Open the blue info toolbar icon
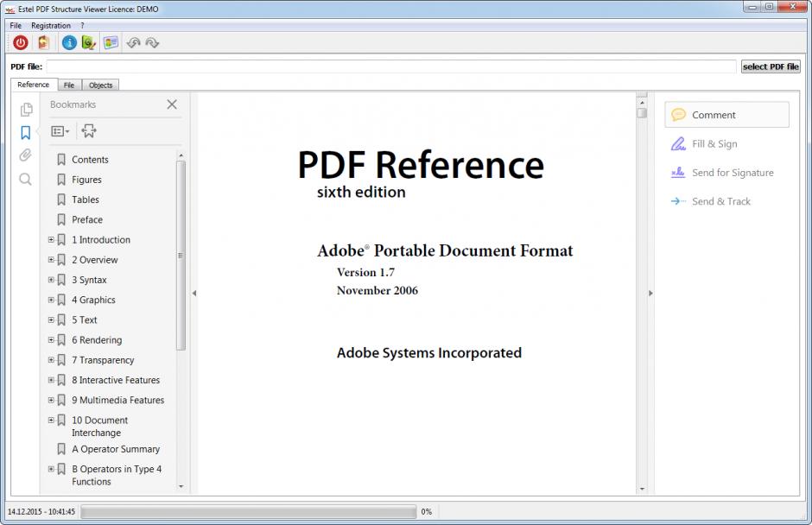 [x=69, y=42]
